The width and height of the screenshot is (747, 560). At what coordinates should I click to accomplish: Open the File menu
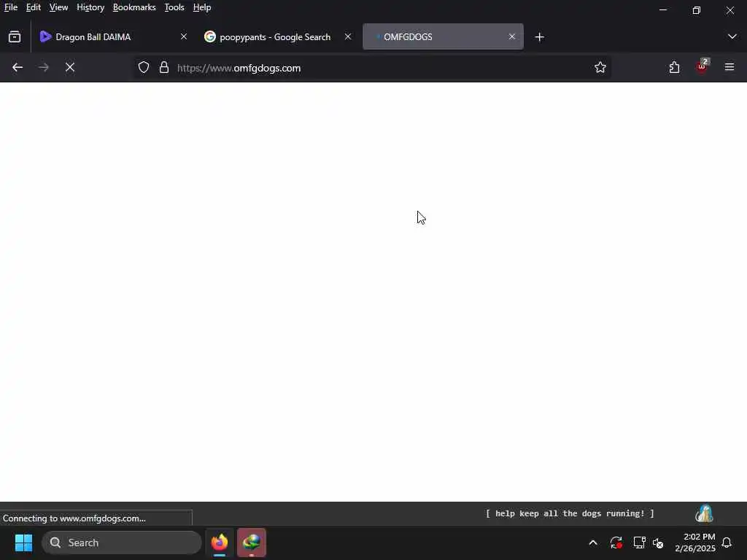(x=10, y=7)
